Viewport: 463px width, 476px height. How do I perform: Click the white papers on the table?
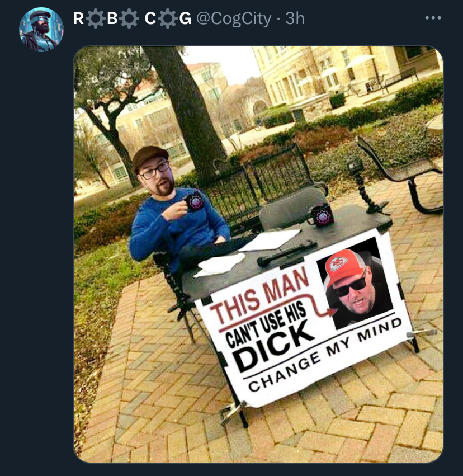pos(269,240)
